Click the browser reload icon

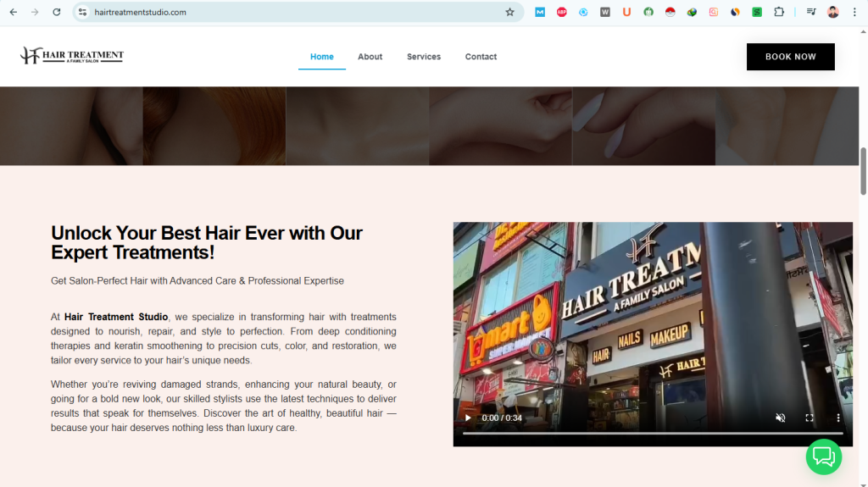[x=57, y=12]
